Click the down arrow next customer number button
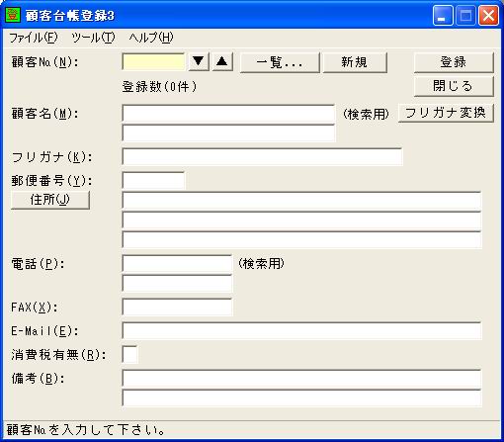Image resolution: width=504 pixels, height=442 pixels. [199, 61]
